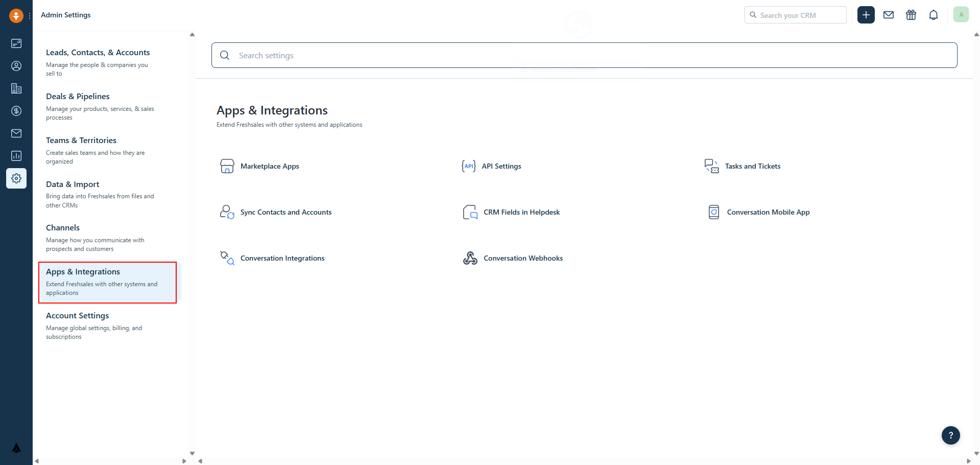The width and height of the screenshot is (980, 465).
Task: Select Teams & Territories settings category
Action: point(107,150)
